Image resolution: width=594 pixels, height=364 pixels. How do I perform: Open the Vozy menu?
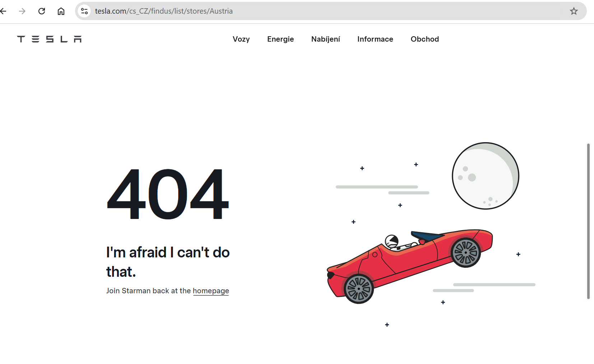tap(241, 39)
